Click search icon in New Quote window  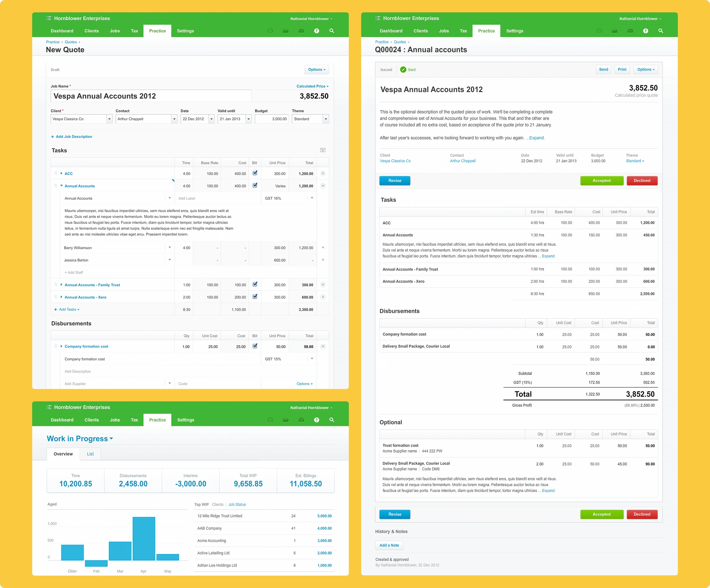click(332, 31)
